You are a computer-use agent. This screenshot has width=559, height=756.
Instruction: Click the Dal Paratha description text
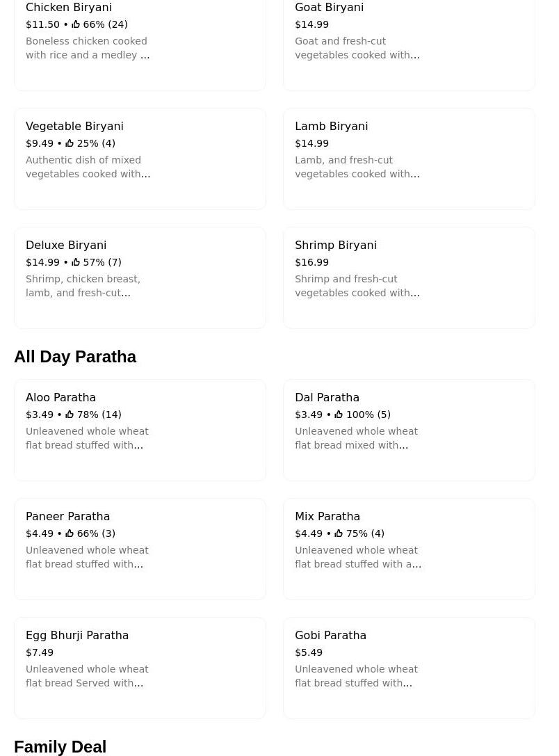click(x=356, y=438)
